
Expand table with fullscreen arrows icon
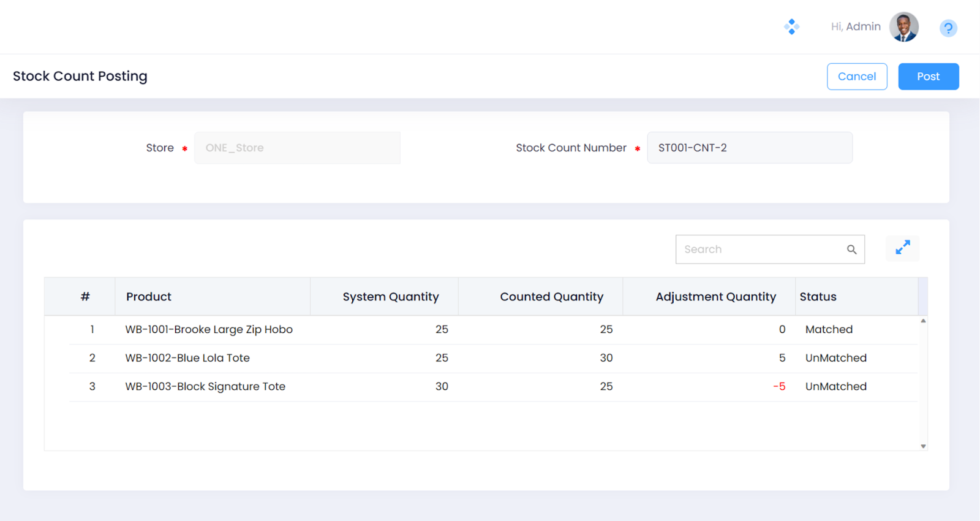click(x=902, y=248)
